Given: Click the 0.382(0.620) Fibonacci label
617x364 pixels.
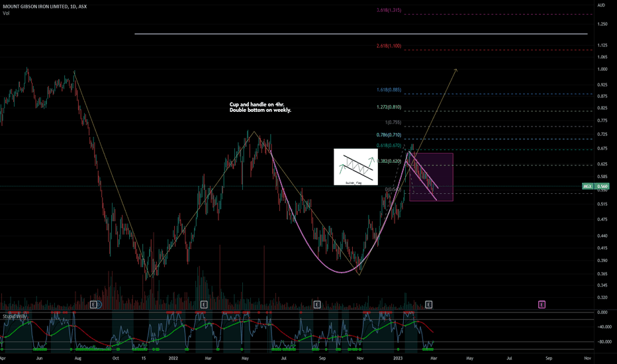Looking at the screenshot, I should tap(389, 161).
